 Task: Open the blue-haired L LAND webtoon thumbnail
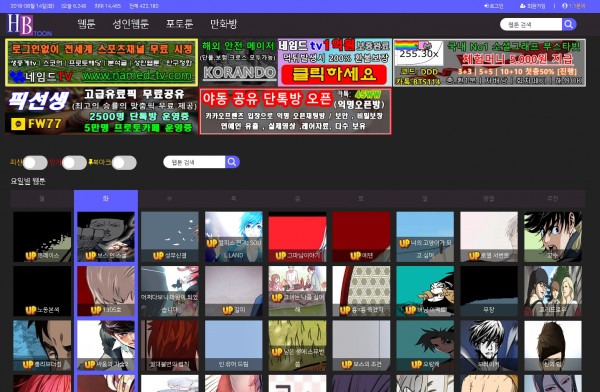click(234, 237)
